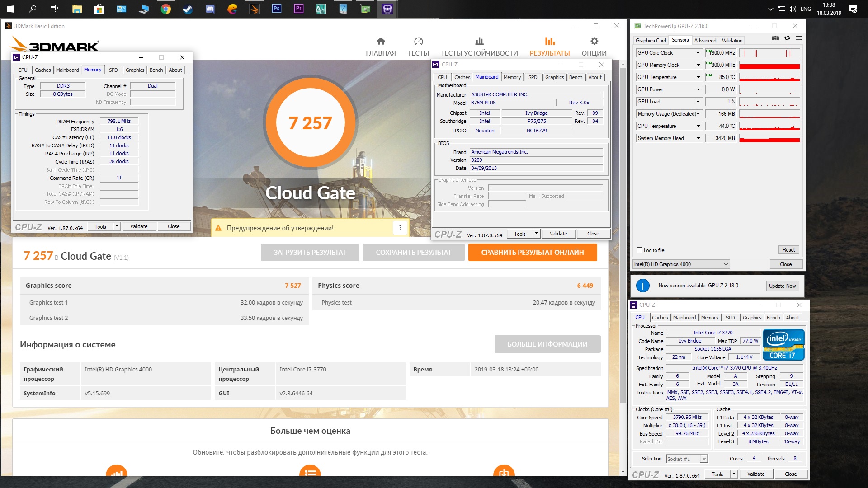The width and height of the screenshot is (868, 488).
Task: Open the РЕЗУЛЬТАТЫ results icon
Action: coord(550,42)
